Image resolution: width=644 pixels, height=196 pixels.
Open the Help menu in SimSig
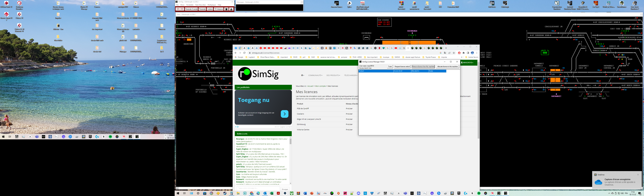[220, 5]
